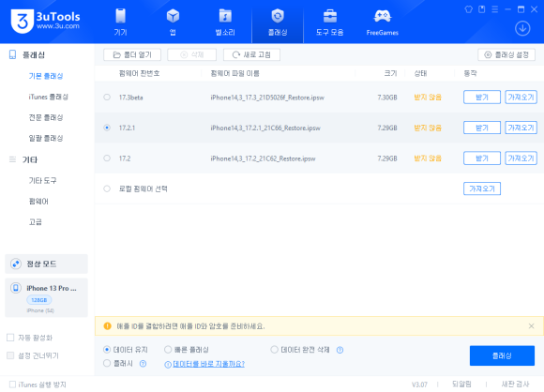This screenshot has height=392, width=544.
Task: Import 17.2 firmware with 가져오기
Action: coord(521,158)
